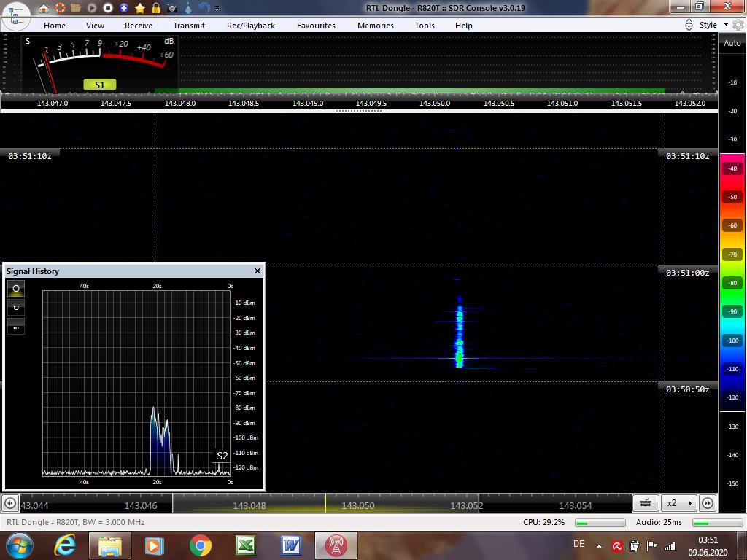Click the 143.050.0 frequency scale label
Image resolution: width=747 pixels, height=560 pixels.
click(435, 103)
